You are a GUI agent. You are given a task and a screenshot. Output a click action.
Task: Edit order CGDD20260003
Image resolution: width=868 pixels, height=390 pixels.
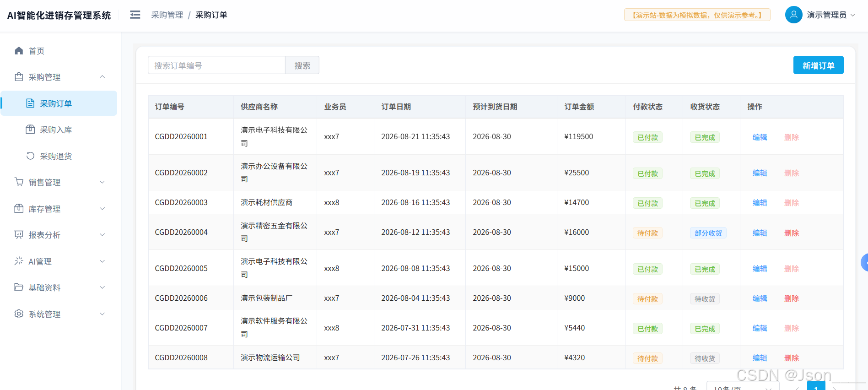click(x=760, y=203)
